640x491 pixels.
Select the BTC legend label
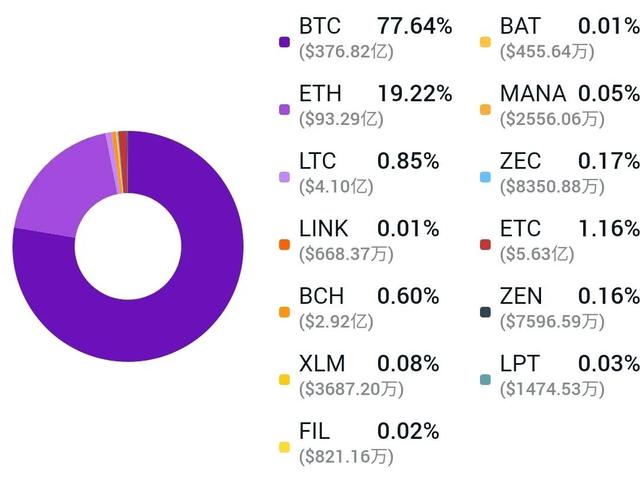[x=320, y=26]
